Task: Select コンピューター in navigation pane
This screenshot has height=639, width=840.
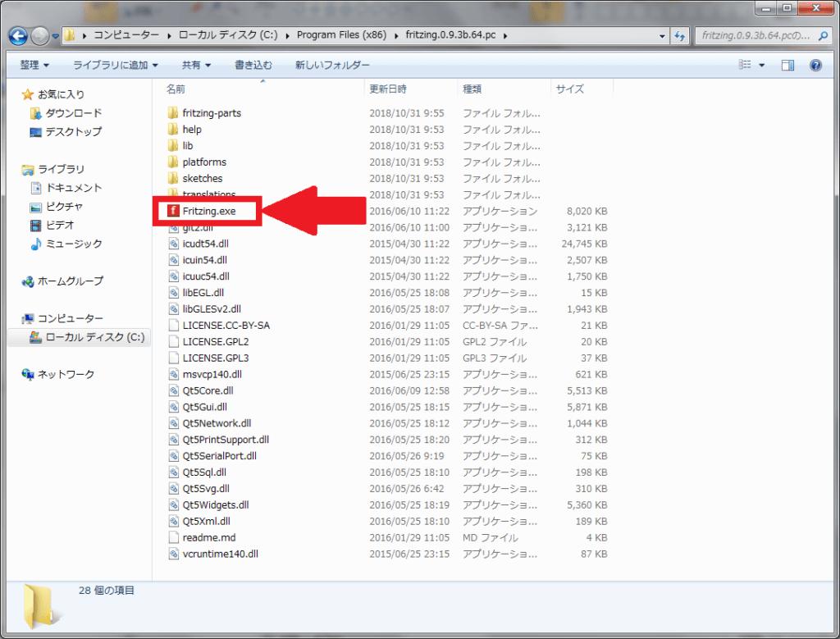Action: point(71,319)
